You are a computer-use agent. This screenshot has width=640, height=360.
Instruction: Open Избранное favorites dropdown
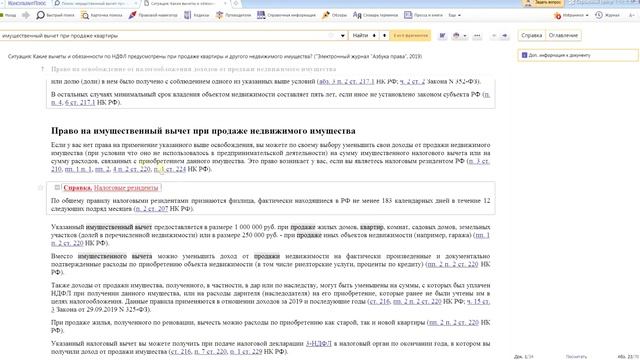point(571,15)
